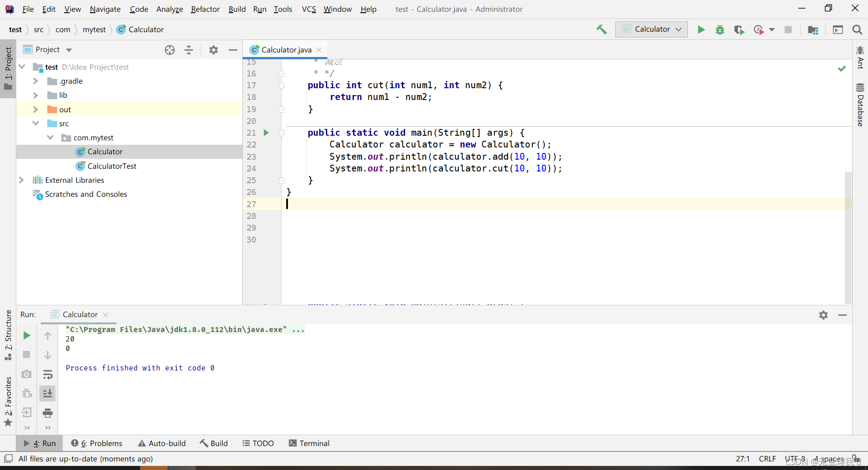Image resolution: width=868 pixels, height=470 pixels.
Task: Click Run Anything icon in toolbar
Action: [838, 29]
